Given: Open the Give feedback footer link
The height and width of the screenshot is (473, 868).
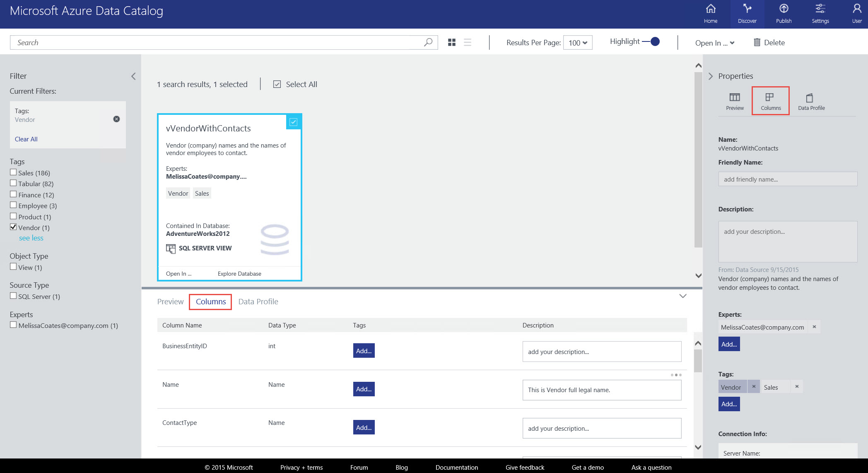Looking at the screenshot, I should (525, 467).
